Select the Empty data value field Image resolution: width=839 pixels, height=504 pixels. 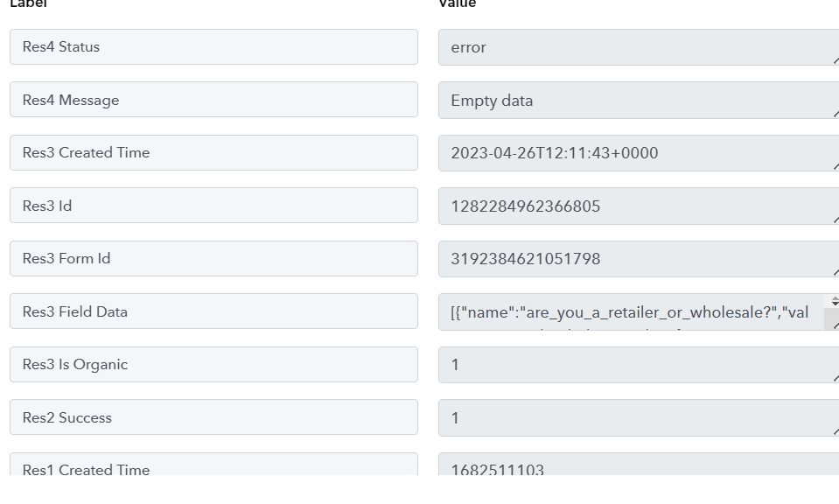(x=639, y=101)
